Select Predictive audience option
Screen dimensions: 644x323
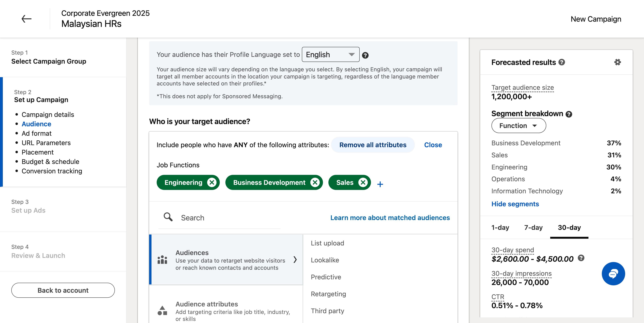click(x=326, y=277)
